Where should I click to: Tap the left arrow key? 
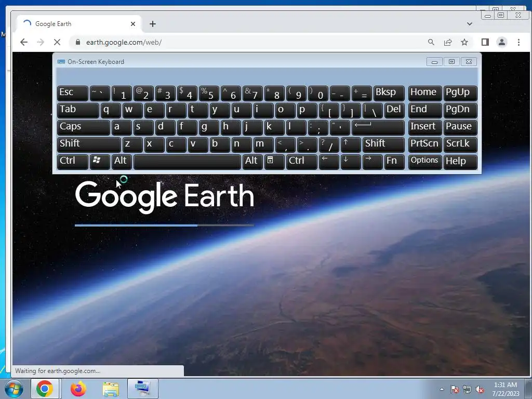[x=329, y=162]
